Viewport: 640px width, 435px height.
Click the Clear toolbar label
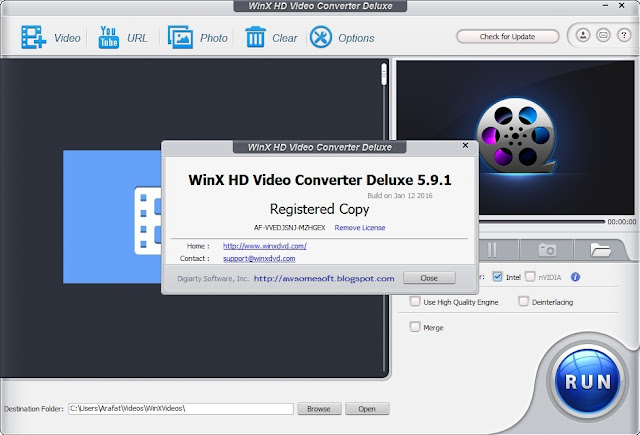point(284,38)
